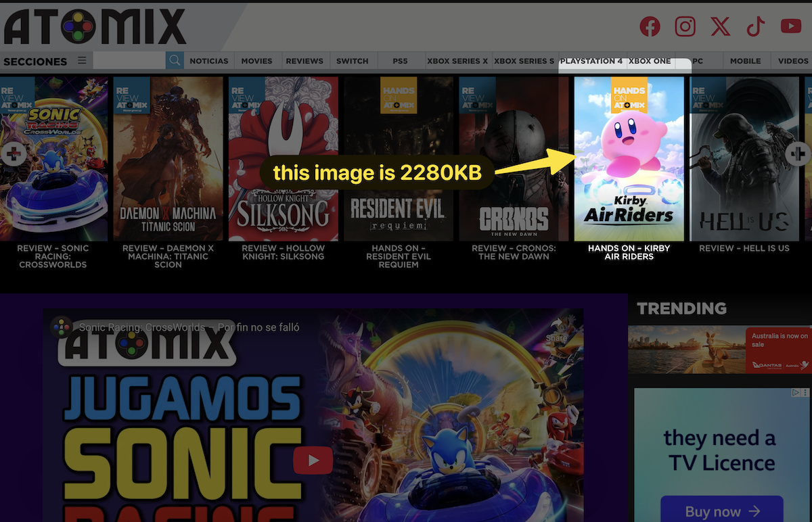
Task: Open the Movies section
Action: (x=257, y=61)
